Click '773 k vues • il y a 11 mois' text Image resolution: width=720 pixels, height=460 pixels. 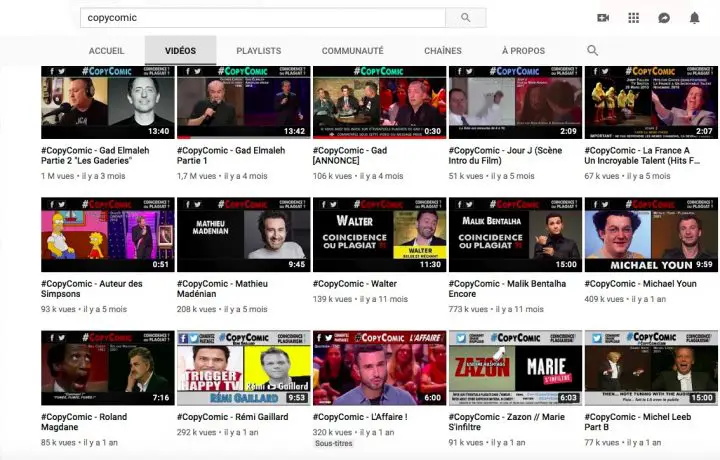click(x=496, y=309)
